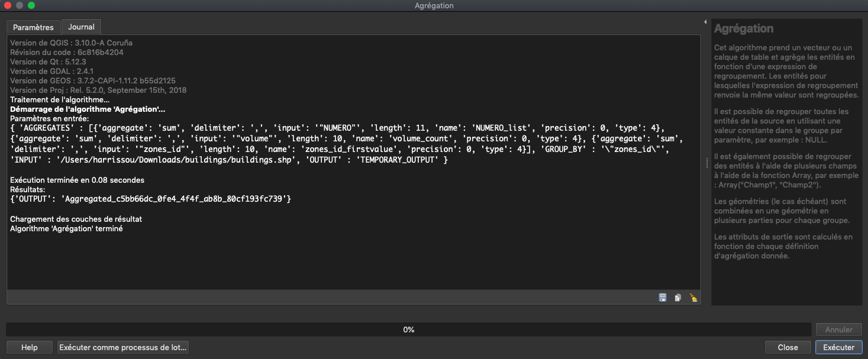Viewport: 868px width, 359px height.
Task: Switch to the Paramètres tab
Action: [x=33, y=27]
